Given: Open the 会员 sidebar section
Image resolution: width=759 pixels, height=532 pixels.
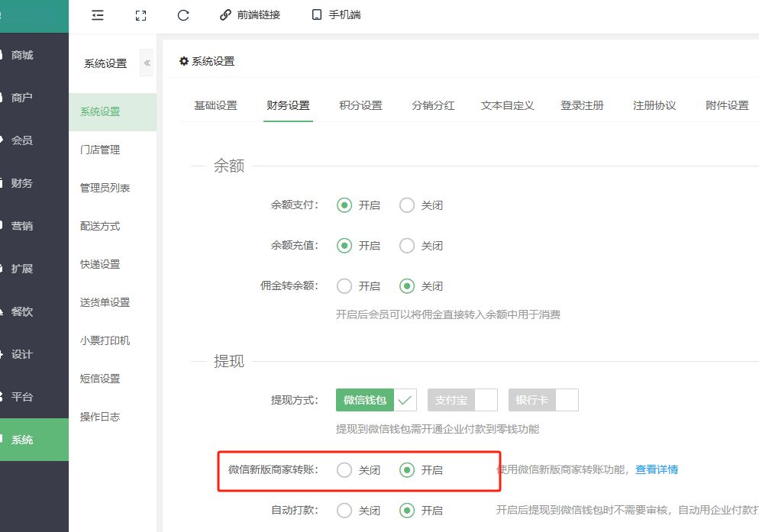Looking at the screenshot, I should click(21, 140).
